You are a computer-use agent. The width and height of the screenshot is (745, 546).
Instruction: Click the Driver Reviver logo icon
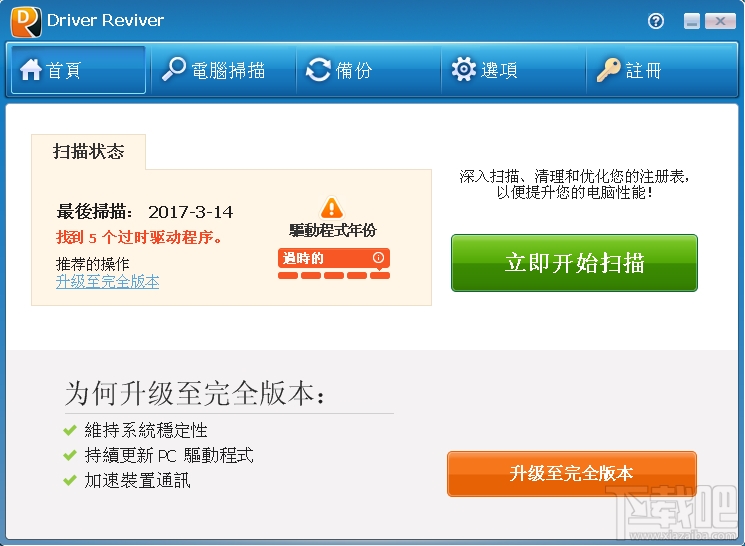coord(26,22)
